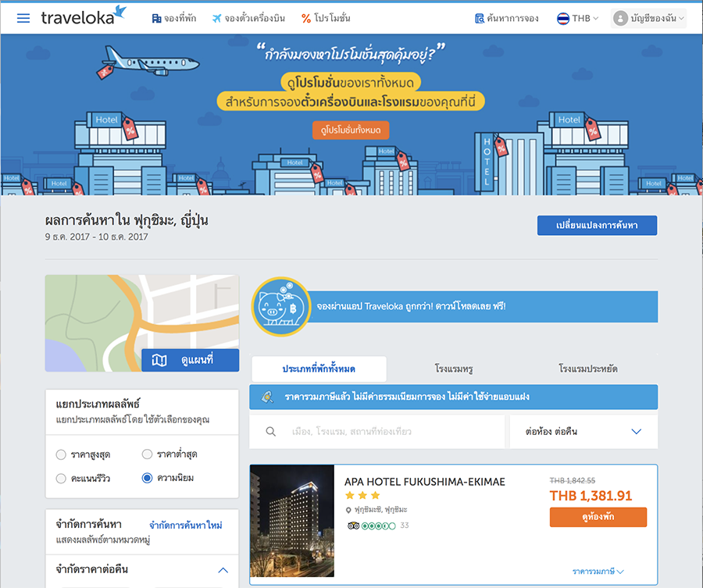Screen dimensions: 703x588
Task: Switch to the โรงแรมหรู tab
Action: pos(454,369)
